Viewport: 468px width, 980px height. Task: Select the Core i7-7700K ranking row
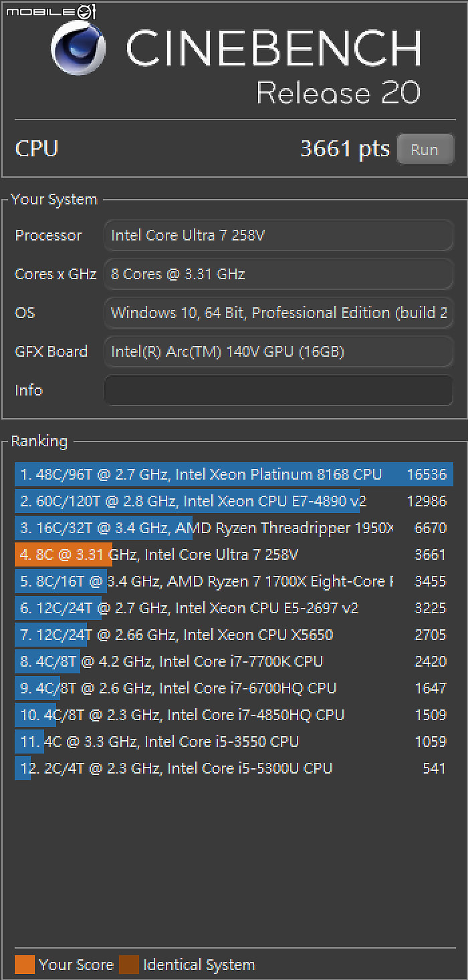[234, 661]
